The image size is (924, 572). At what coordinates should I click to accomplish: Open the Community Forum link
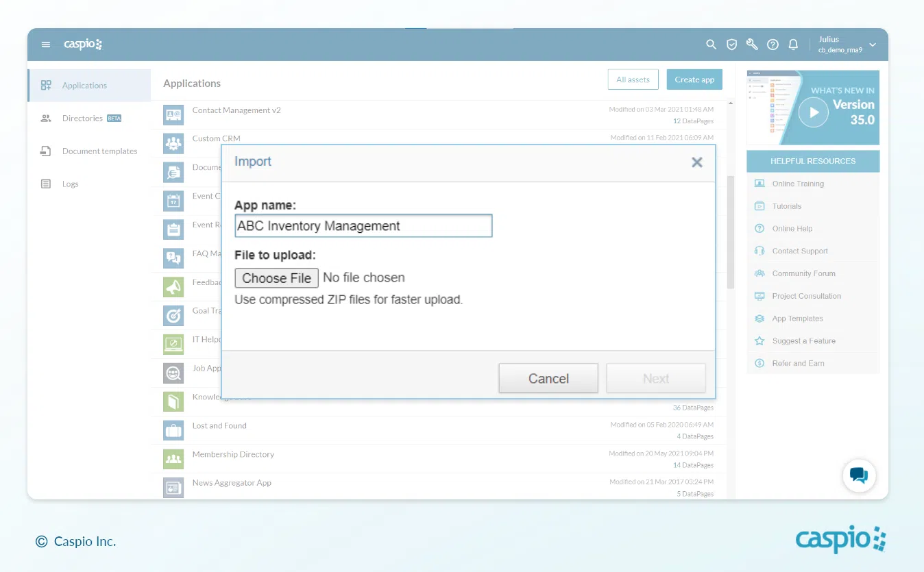tap(803, 273)
